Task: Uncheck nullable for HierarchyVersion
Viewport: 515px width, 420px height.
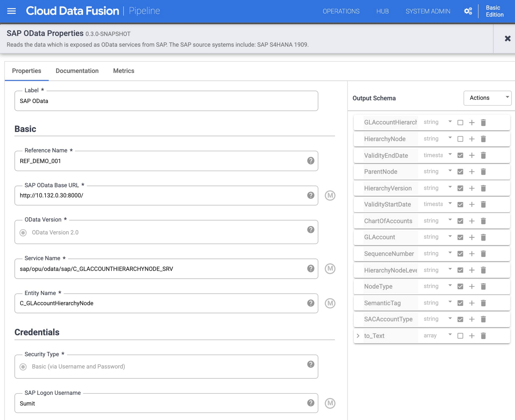Action: coord(460,188)
